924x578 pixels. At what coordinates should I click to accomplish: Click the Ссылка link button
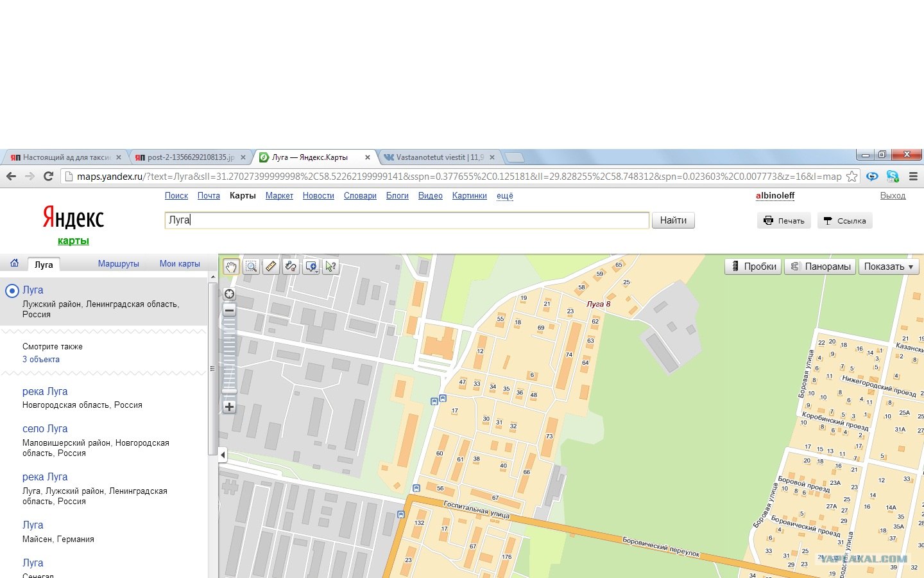click(x=844, y=221)
